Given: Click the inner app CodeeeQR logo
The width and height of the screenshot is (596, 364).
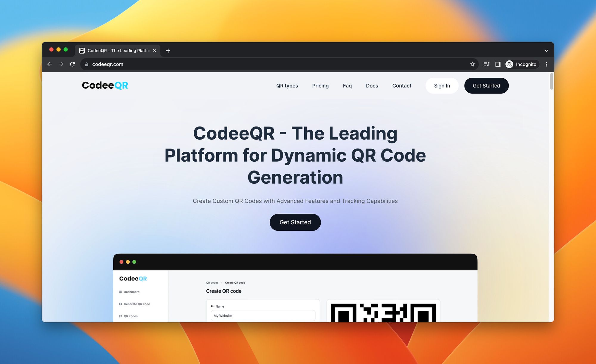Looking at the screenshot, I should click(133, 279).
